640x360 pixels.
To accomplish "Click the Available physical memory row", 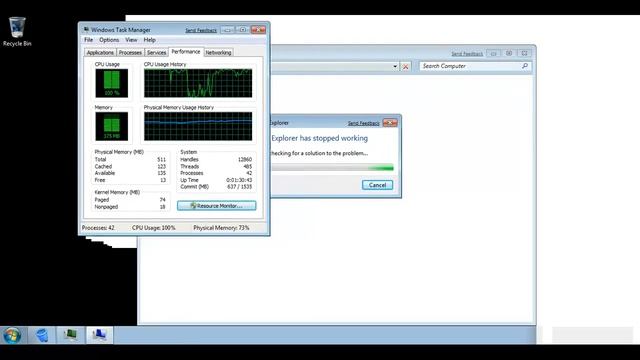I will tap(130, 173).
